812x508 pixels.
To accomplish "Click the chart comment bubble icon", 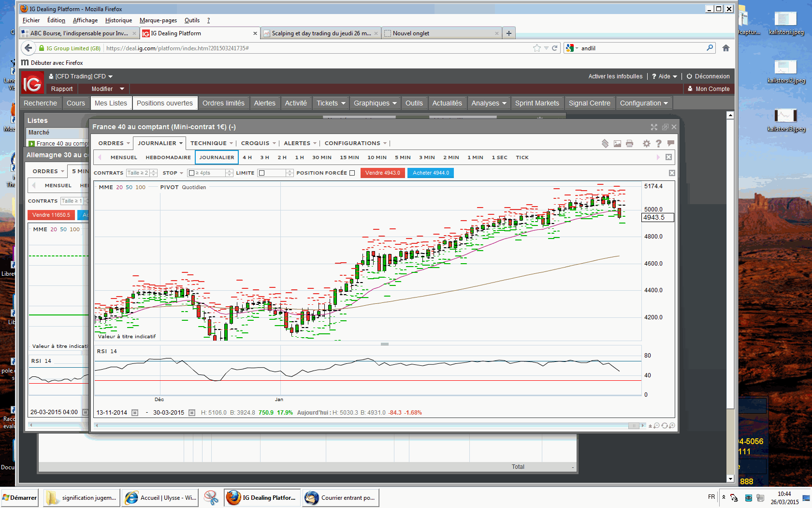I will click(670, 143).
